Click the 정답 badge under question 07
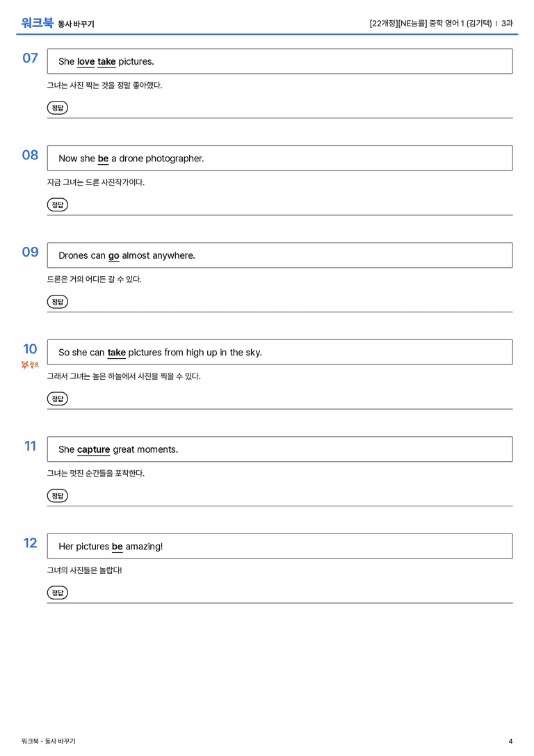 click(57, 108)
